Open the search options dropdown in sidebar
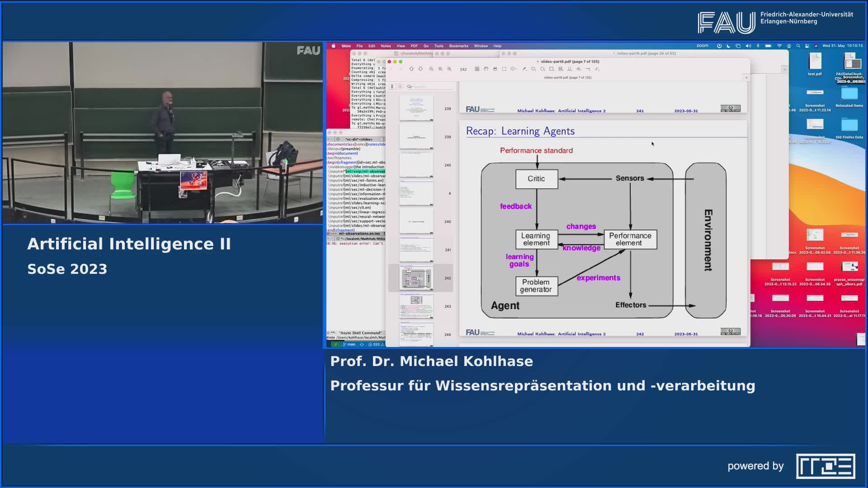 (x=410, y=86)
